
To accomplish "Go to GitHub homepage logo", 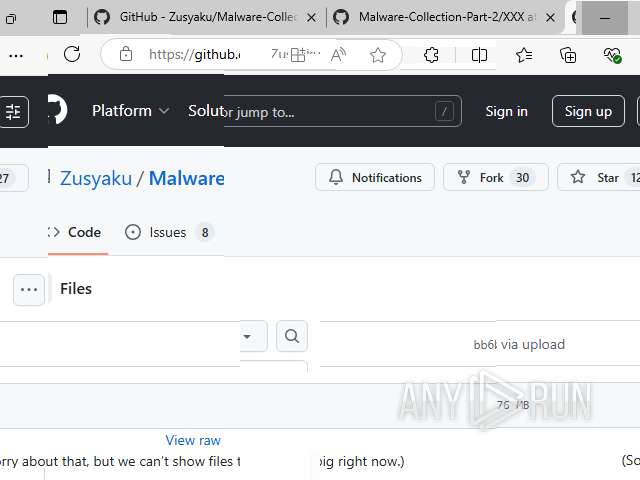I will pos(58,110).
